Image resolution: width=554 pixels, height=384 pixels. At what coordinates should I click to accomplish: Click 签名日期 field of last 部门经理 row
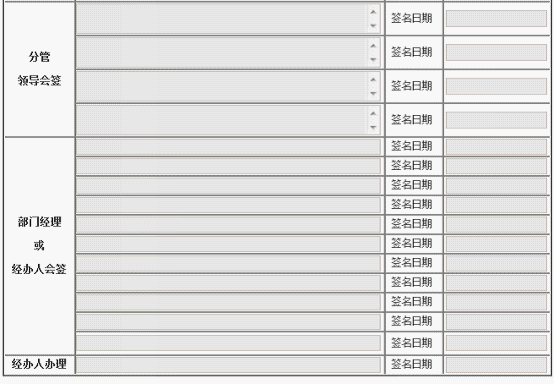[x=496, y=343]
